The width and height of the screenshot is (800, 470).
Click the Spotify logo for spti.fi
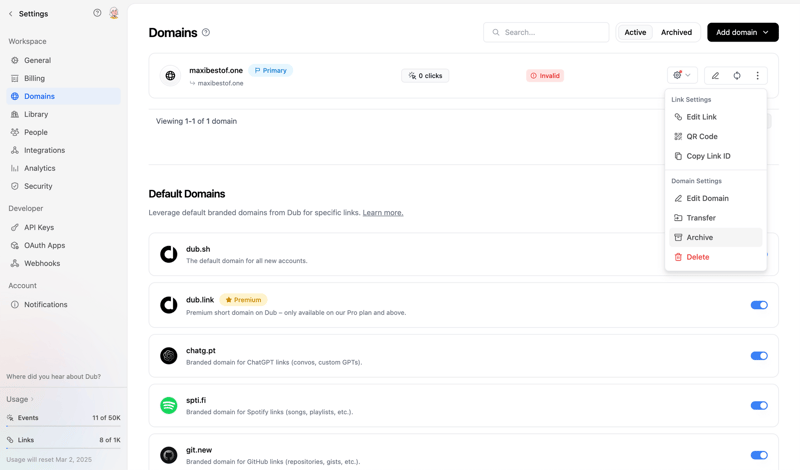169,406
